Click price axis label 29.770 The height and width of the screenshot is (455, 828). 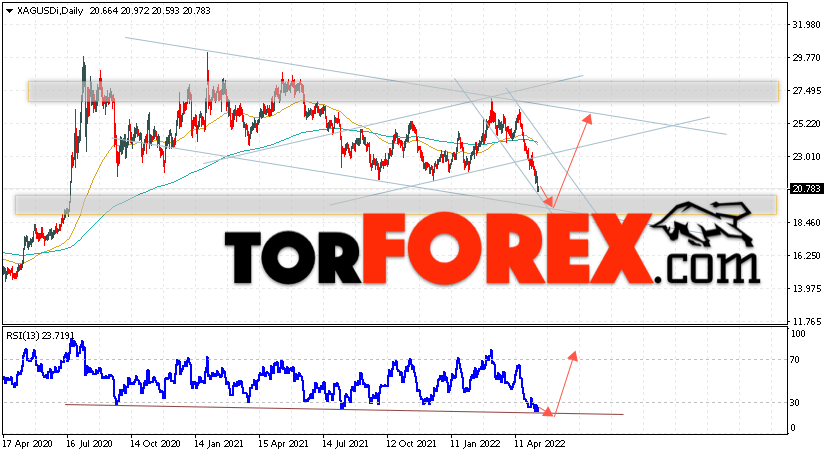tap(806, 58)
